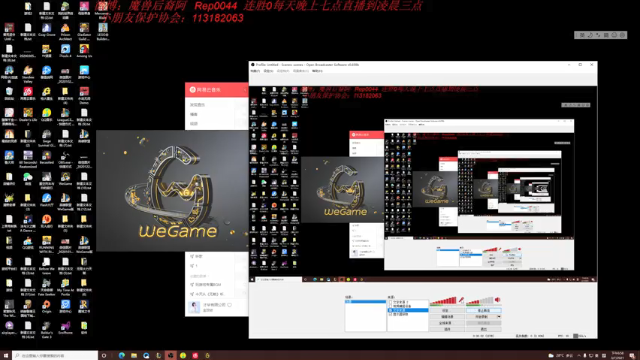This screenshot has height=360, width=640.
Task: Open the first menu in OBS menu bar
Action: (255, 71)
